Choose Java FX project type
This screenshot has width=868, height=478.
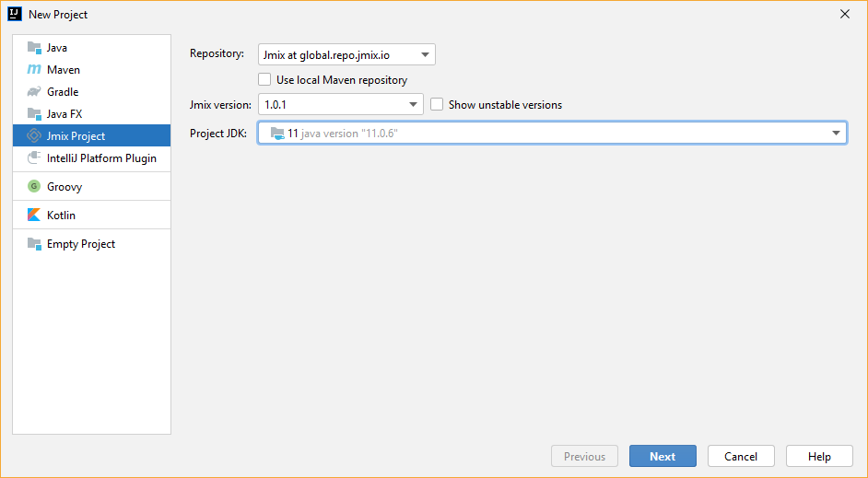pyautogui.click(x=91, y=114)
